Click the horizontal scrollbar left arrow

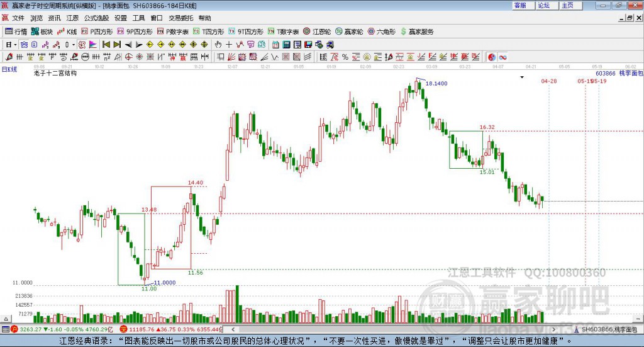pyautogui.click(x=233, y=329)
